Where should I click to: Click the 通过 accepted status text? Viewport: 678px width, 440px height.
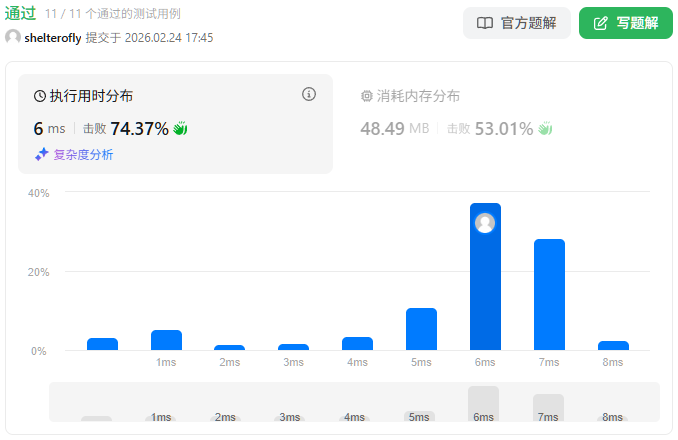(20, 13)
